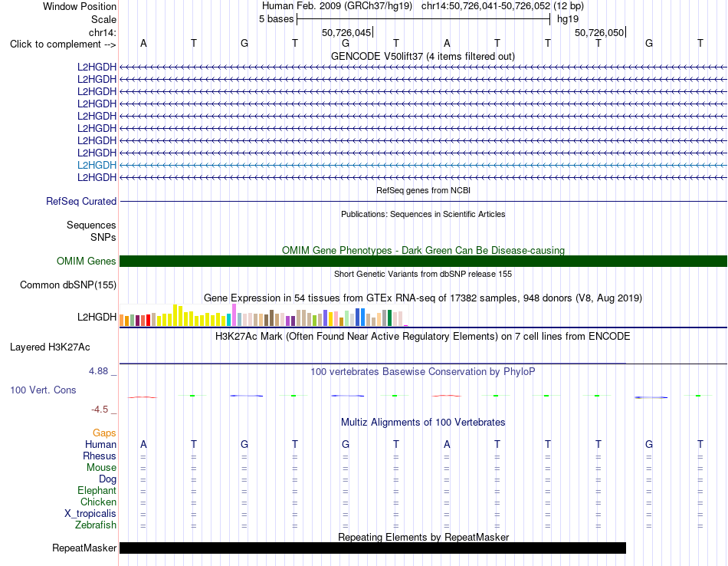Click the Human species row label
This screenshot has height=566, width=728.
(100, 444)
